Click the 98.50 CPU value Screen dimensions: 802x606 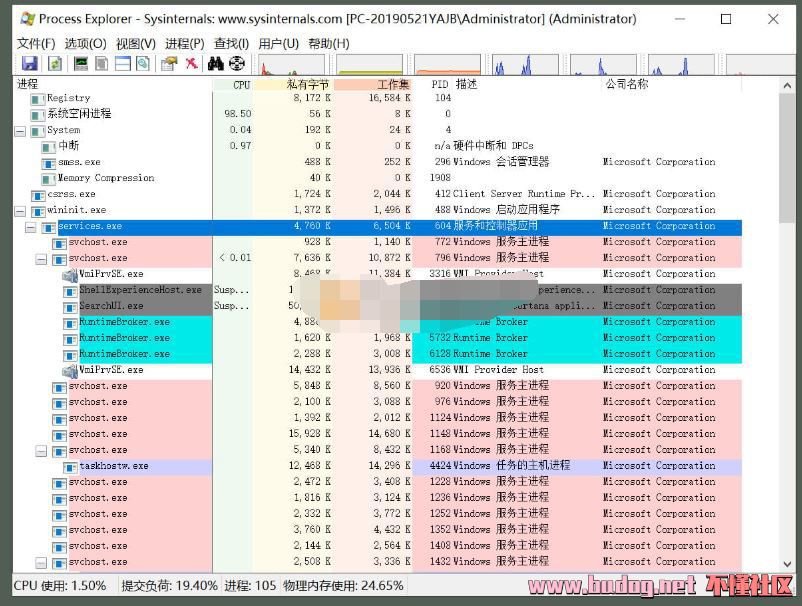tap(238, 114)
